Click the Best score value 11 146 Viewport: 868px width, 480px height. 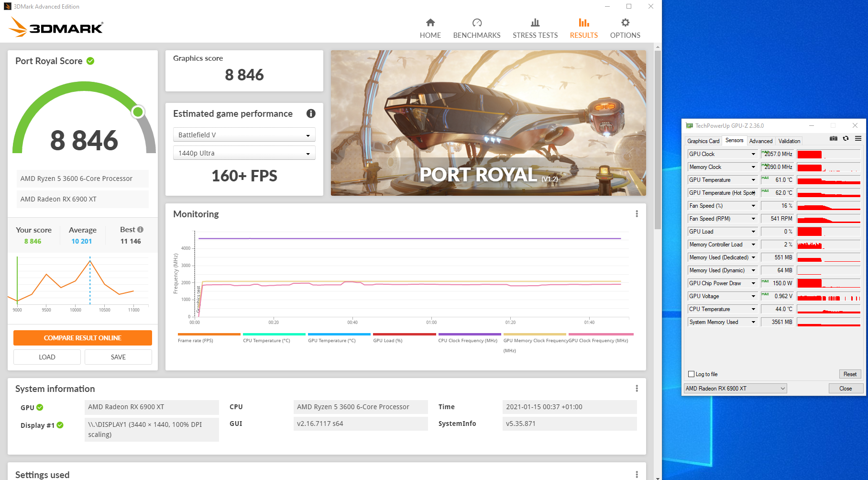pos(131,241)
